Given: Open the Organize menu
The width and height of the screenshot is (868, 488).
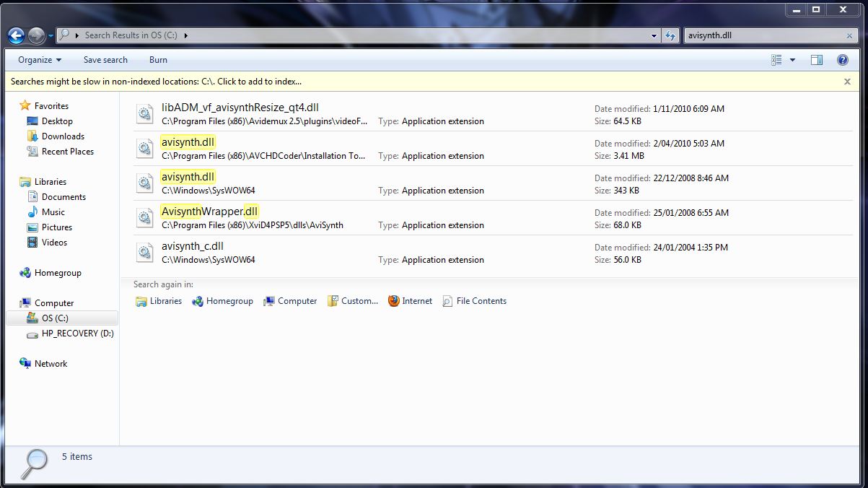Looking at the screenshot, I should (x=40, y=60).
